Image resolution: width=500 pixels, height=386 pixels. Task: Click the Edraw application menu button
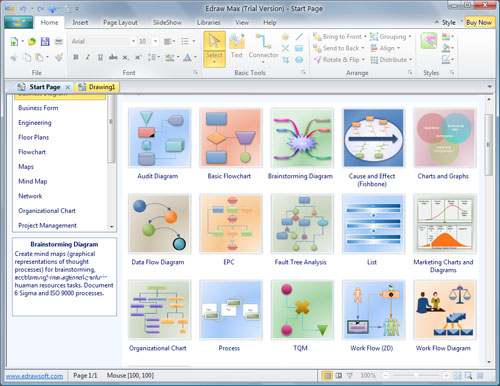point(19,22)
